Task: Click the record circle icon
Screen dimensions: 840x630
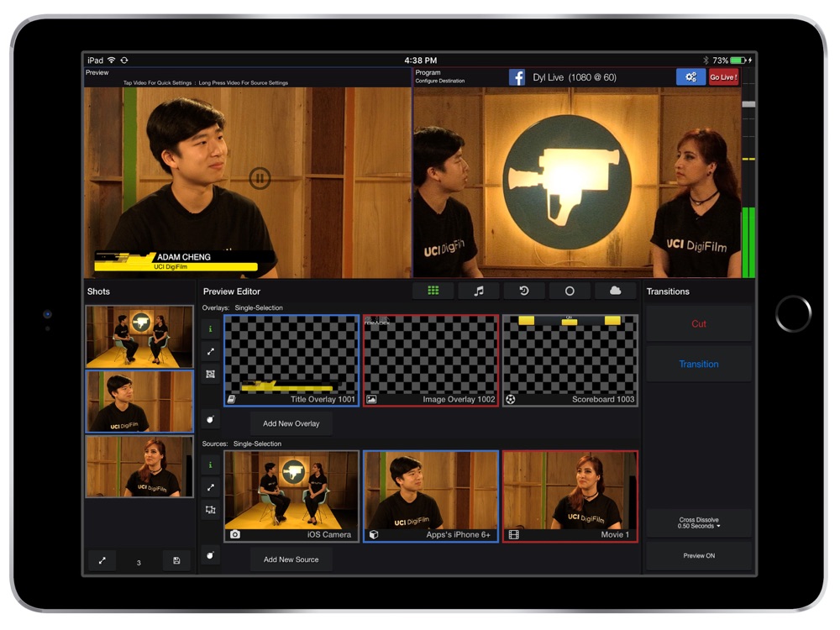Action: (x=570, y=291)
